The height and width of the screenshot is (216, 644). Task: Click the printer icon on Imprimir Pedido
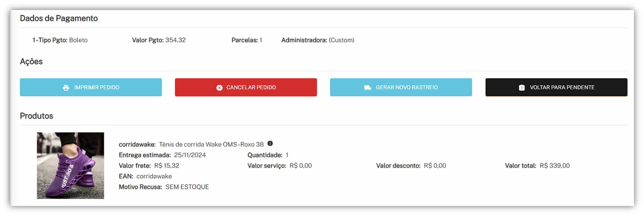coord(66,88)
